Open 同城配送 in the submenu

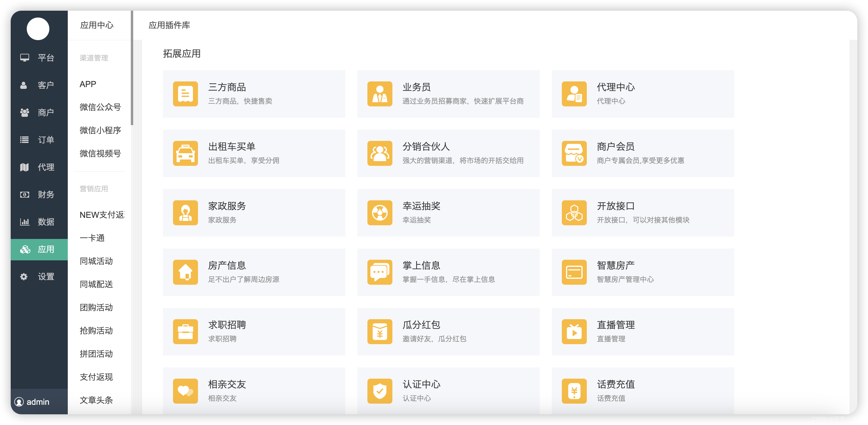[x=96, y=284]
